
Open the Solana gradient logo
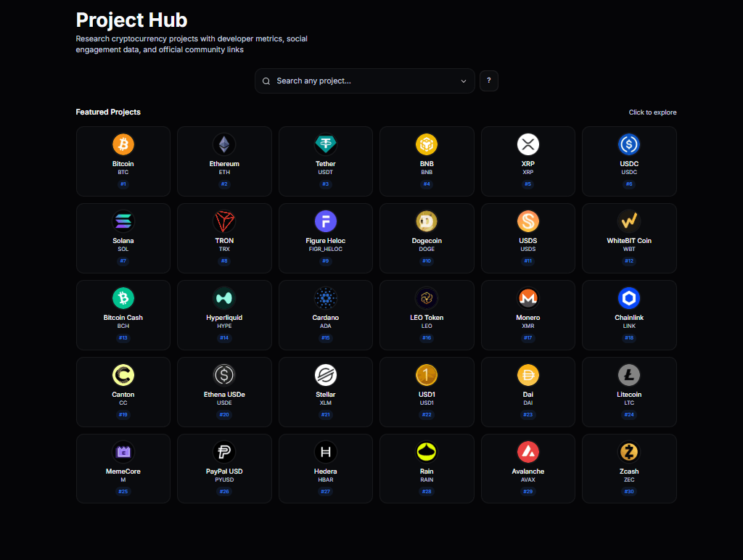(123, 221)
